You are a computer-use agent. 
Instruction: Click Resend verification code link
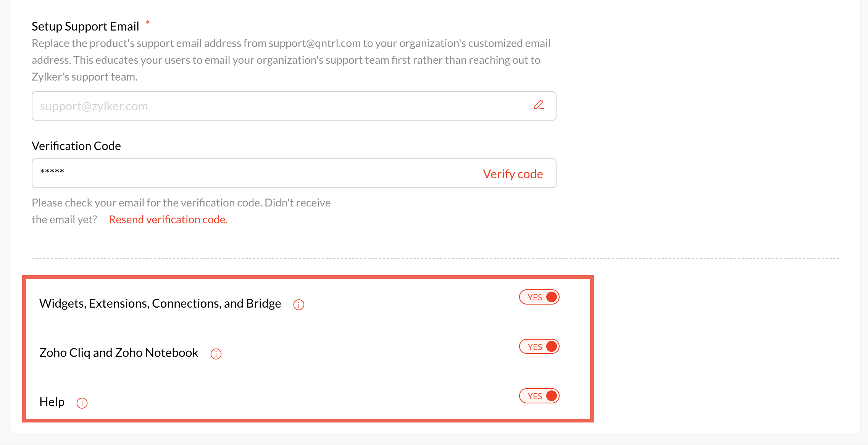(x=168, y=219)
